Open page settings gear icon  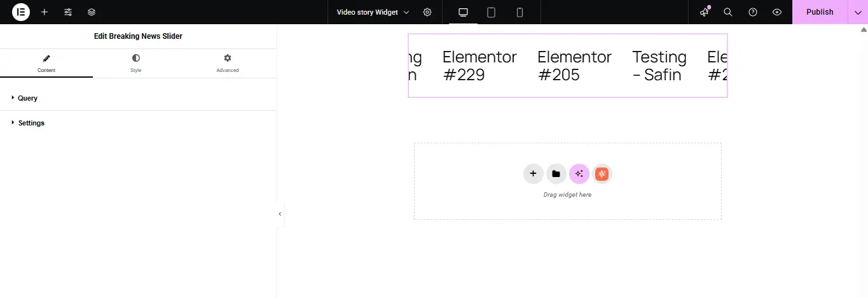point(427,12)
